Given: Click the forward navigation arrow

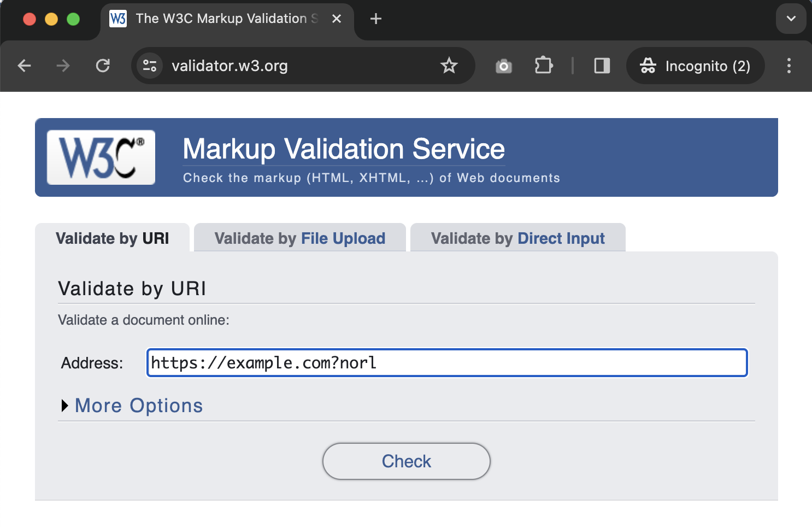Looking at the screenshot, I should (62, 66).
